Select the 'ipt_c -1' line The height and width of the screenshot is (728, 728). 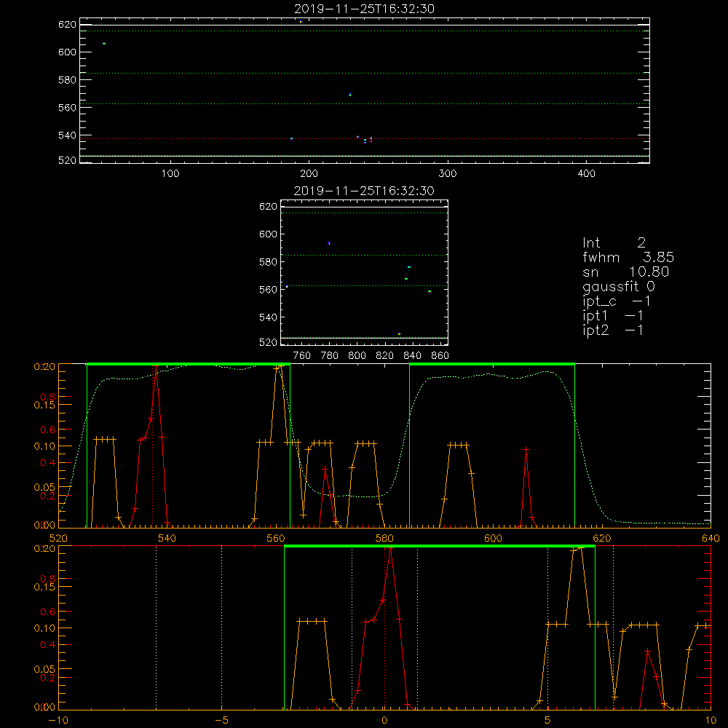617,301
